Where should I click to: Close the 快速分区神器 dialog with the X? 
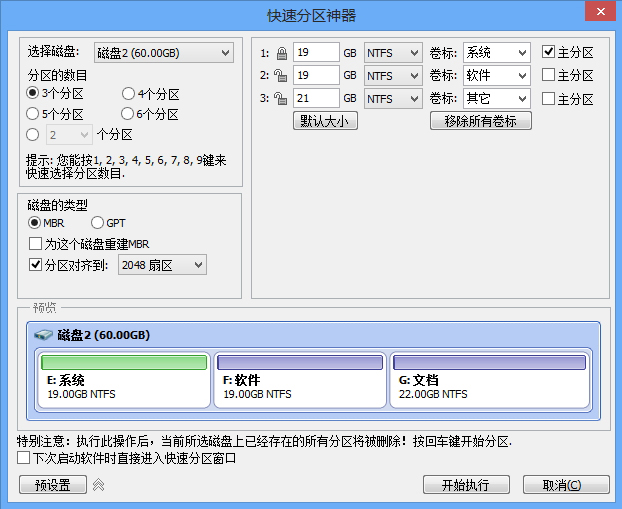597,11
